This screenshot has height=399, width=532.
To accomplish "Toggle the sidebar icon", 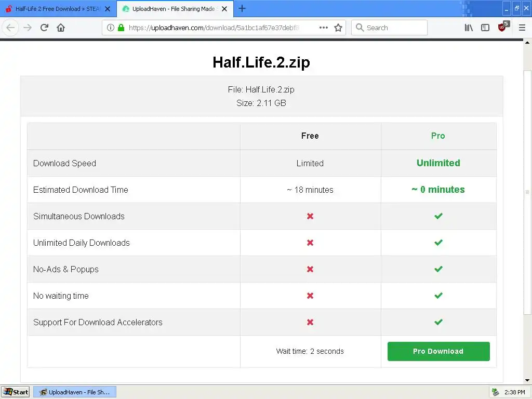I will click(x=485, y=28).
